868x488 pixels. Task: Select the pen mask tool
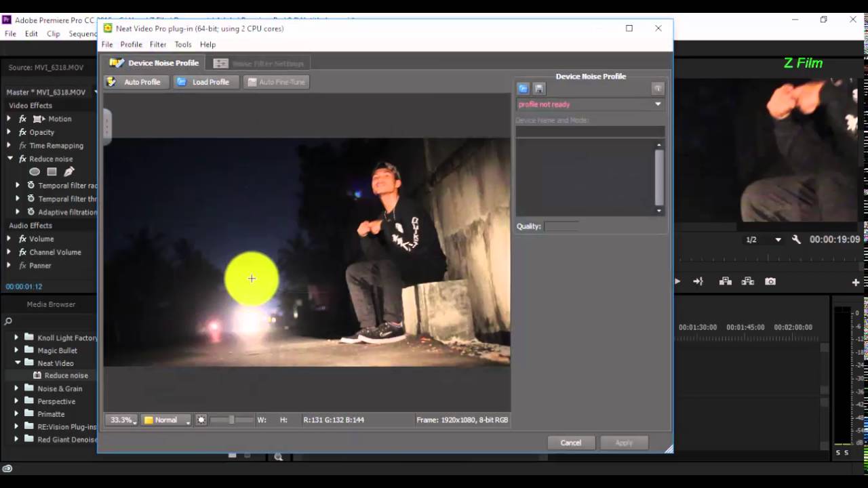68,172
